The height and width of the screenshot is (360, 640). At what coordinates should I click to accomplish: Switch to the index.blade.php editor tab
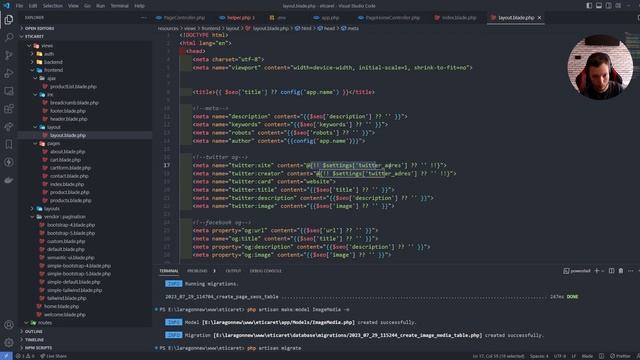pos(456,18)
